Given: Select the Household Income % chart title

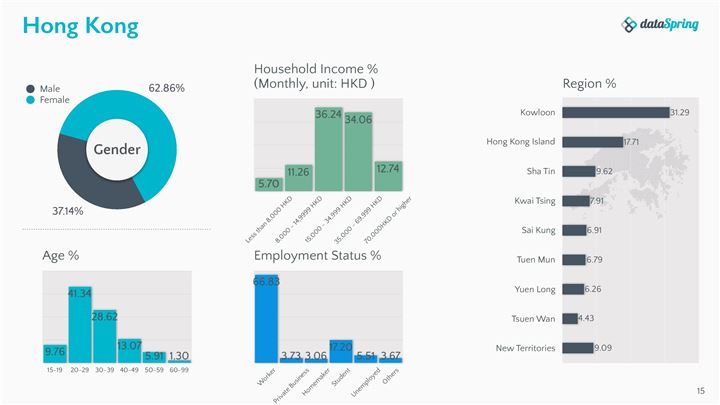Looking at the screenshot, I should point(314,74).
